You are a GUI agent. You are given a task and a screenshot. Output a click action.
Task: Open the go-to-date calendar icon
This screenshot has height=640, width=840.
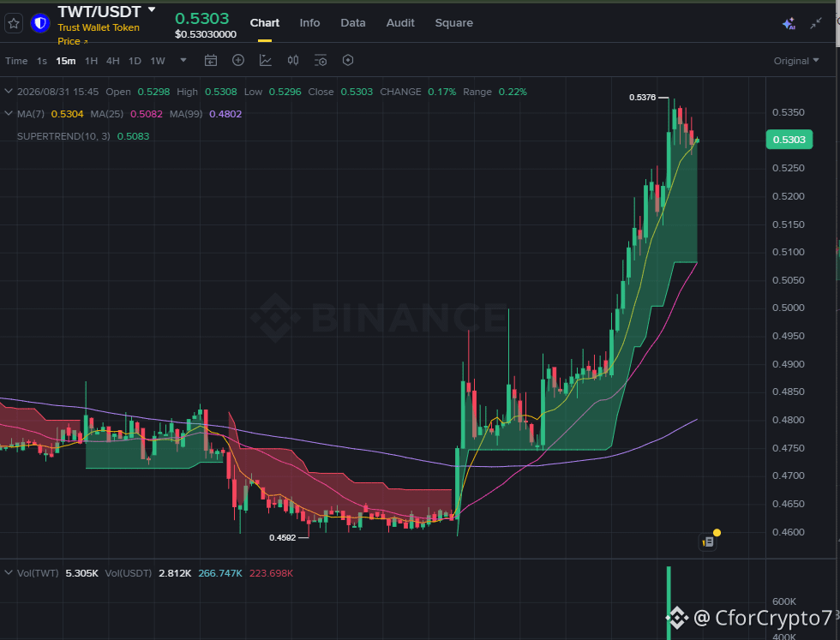[211, 61]
